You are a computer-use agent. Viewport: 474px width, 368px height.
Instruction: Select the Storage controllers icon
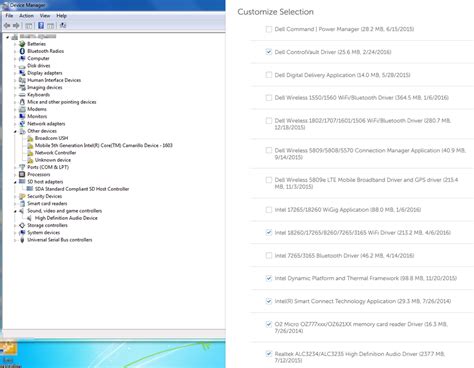point(22,225)
